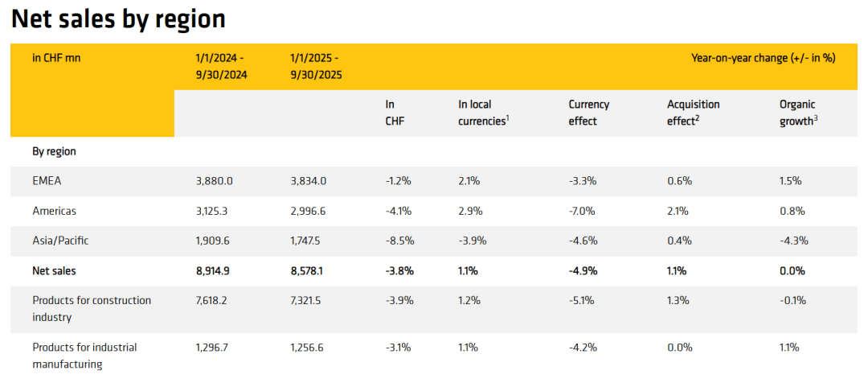
Task: Select the EMEA row label
Action: click(46, 181)
